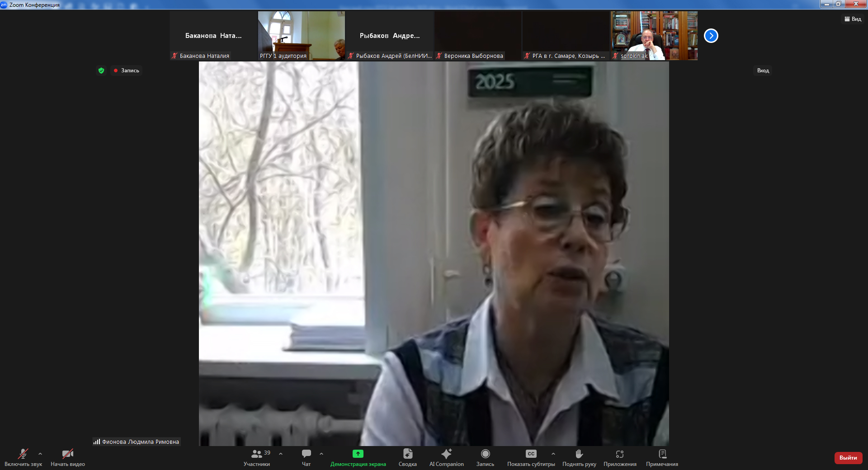The image size is (868, 470).
Task: Open Приложения apps panel
Action: [619, 457]
